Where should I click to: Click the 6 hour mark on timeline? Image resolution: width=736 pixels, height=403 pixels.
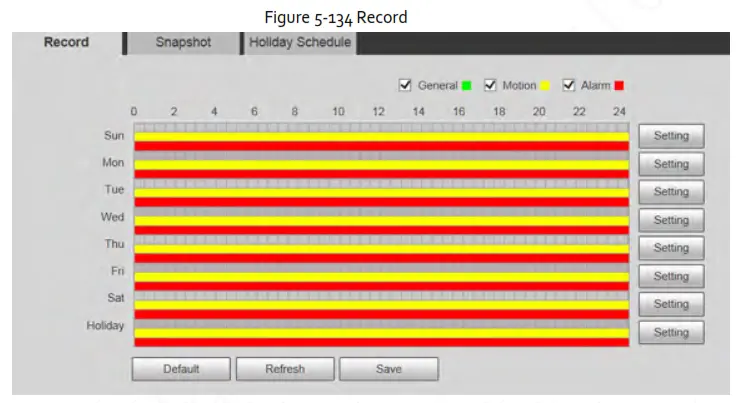254,112
